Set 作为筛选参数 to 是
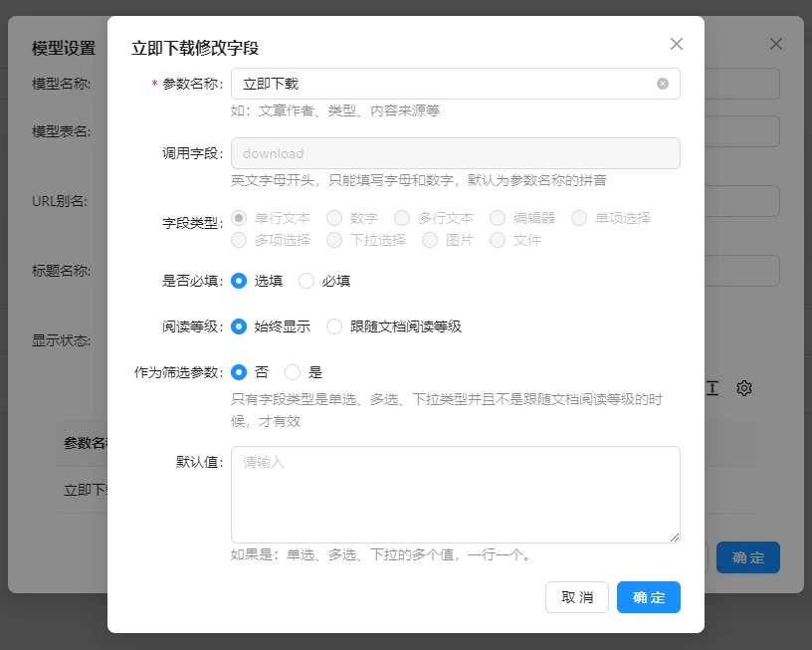This screenshot has width=812, height=650. click(293, 372)
